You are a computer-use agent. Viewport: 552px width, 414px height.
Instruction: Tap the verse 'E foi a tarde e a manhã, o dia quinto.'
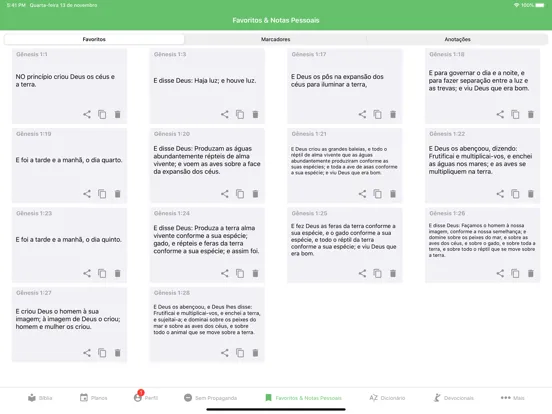[x=69, y=239]
